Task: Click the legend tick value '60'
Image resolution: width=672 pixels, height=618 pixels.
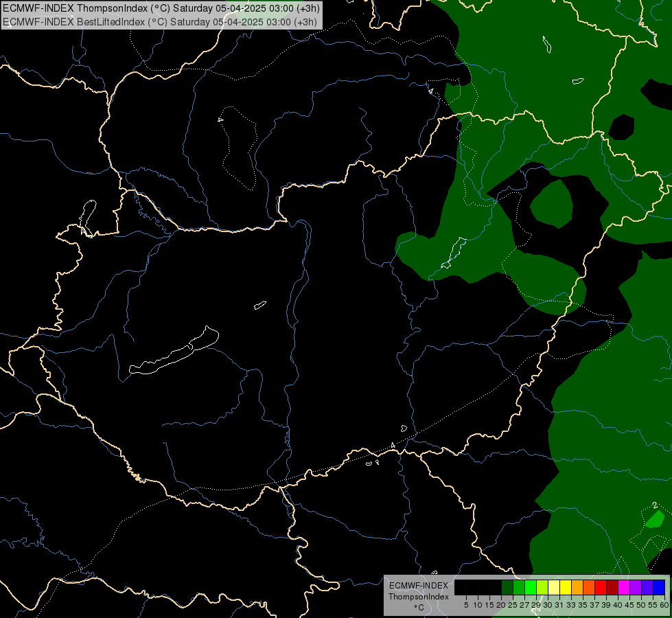Action: pos(664,605)
